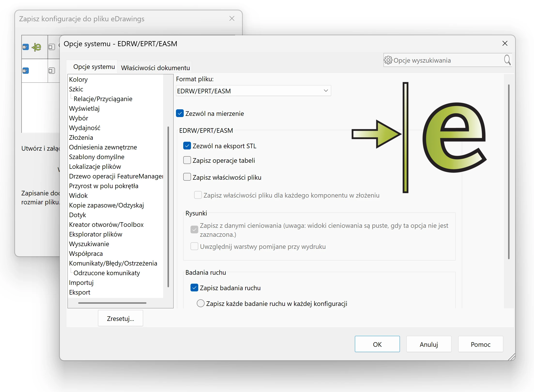Select Szkic in options tree

pyautogui.click(x=76, y=89)
